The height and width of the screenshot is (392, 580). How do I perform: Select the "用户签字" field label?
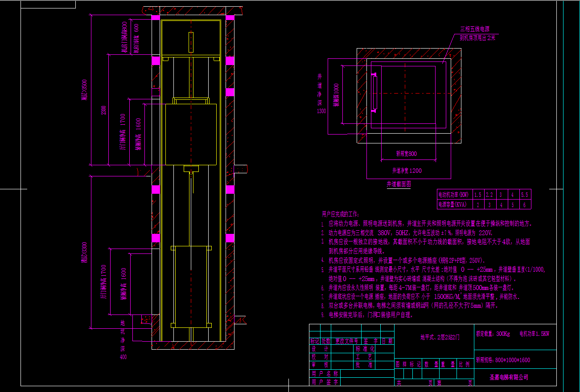tap(325, 382)
